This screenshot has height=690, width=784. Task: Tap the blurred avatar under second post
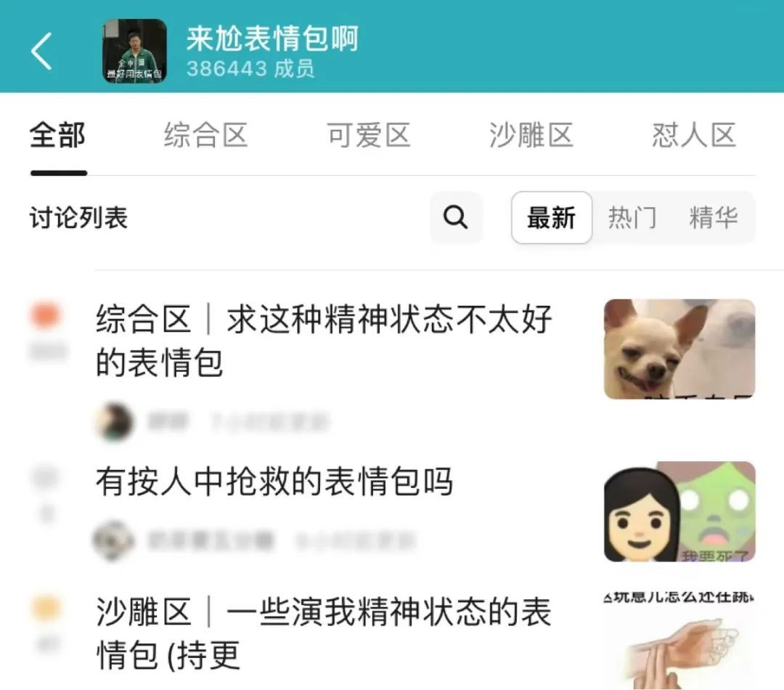pyautogui.click(x=115, y=540)
